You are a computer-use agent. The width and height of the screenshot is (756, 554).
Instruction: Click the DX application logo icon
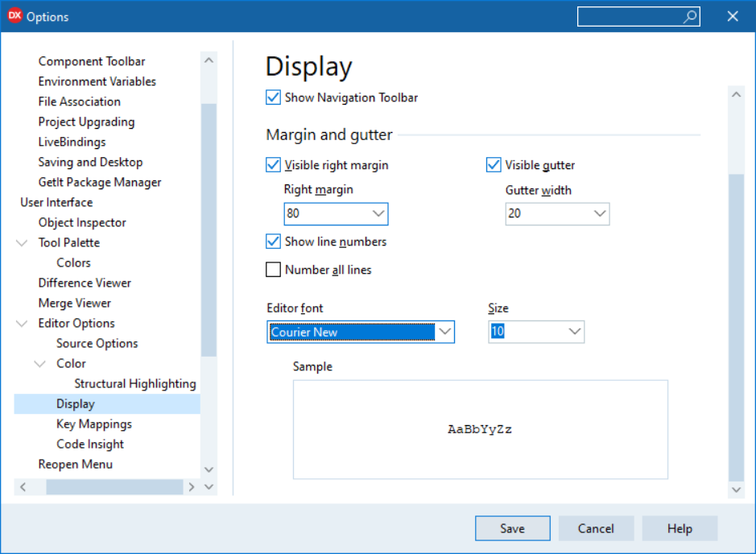tap(14, 16)
